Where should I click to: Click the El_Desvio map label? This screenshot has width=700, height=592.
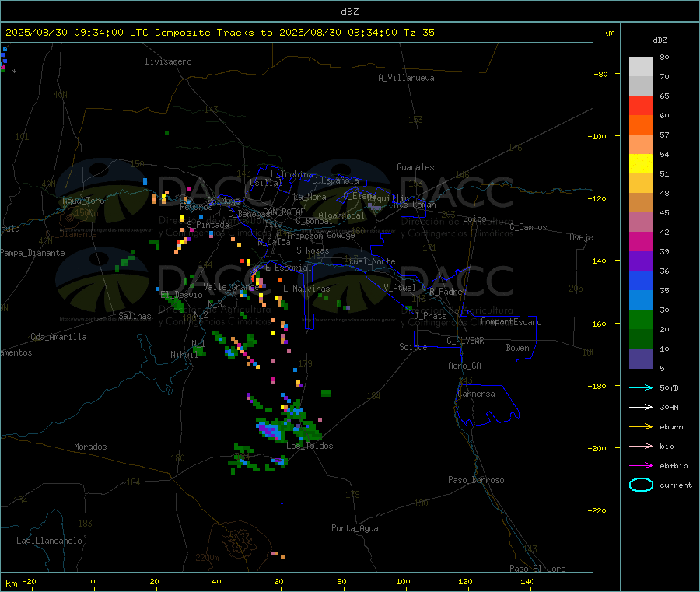182,295
